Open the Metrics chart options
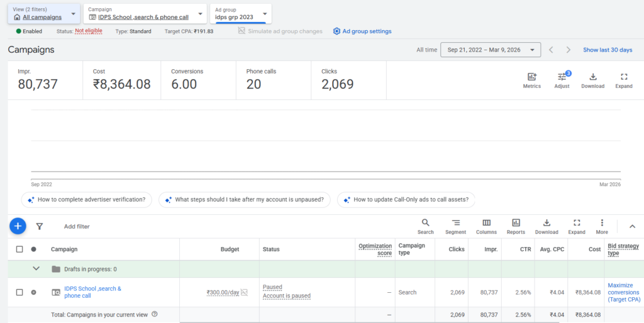 pyautogui.click(x=531, y=80)
